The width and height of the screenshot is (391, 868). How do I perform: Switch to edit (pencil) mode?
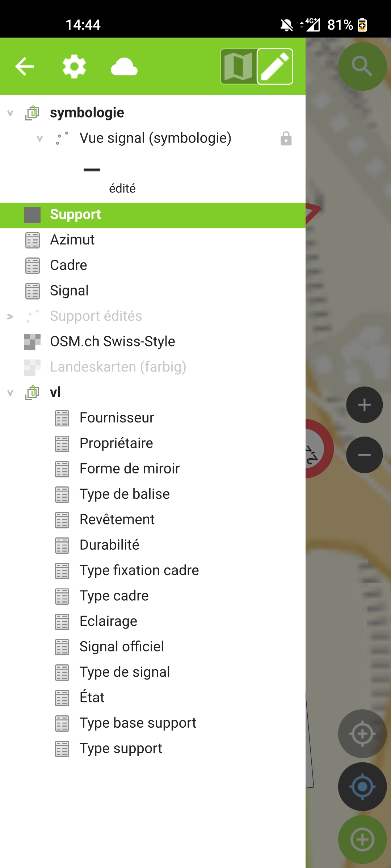[275, 67]
